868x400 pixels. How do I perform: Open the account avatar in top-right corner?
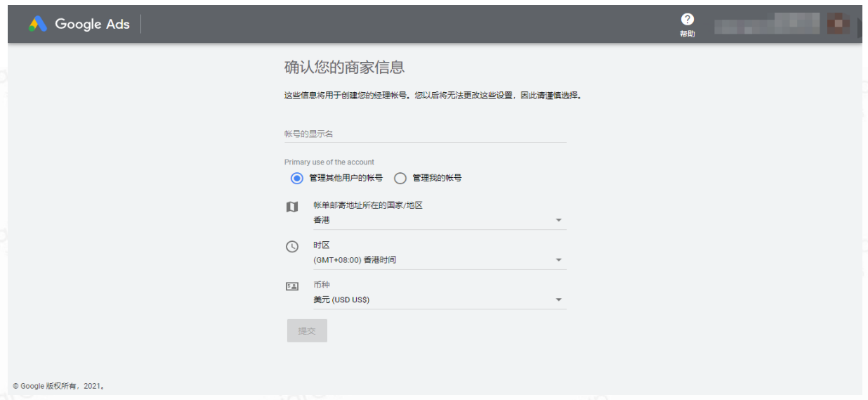[838, 24]
